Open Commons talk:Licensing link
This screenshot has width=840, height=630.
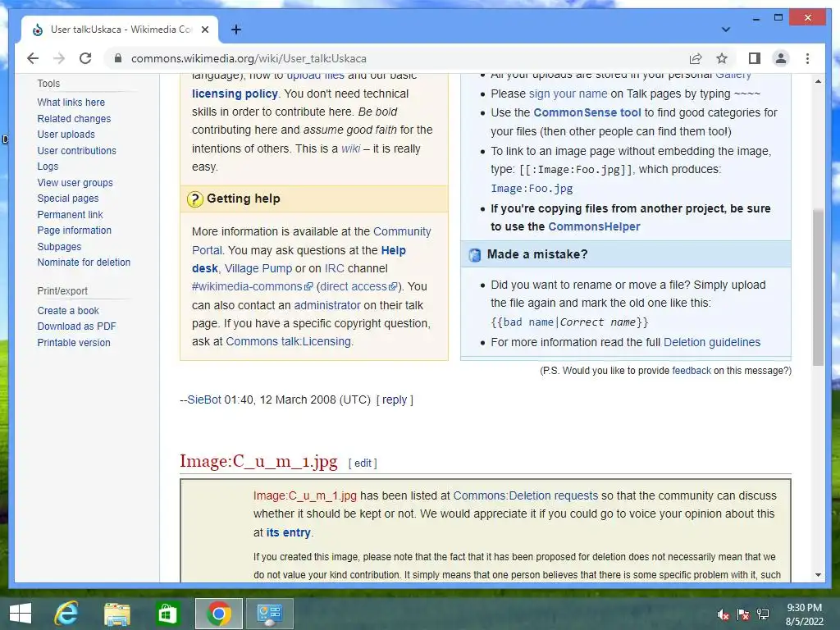(288, 341)
